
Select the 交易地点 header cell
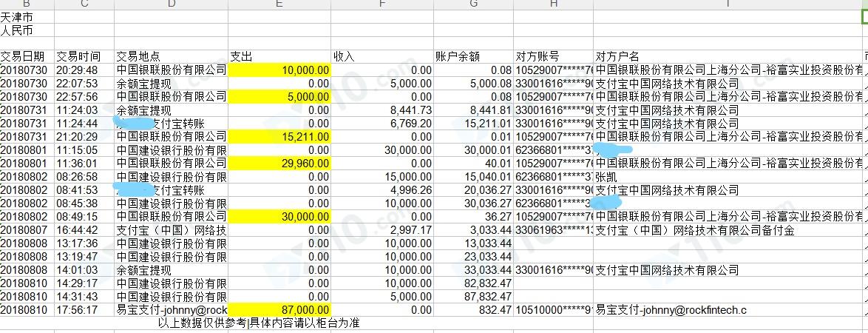coord(171,56)
